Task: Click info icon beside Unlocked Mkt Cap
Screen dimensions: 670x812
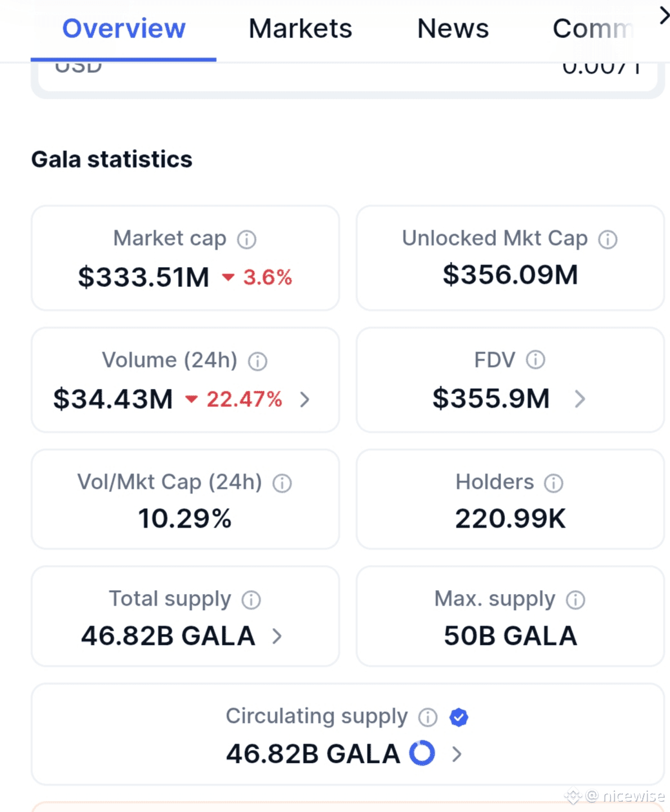Action: (607, 239)
